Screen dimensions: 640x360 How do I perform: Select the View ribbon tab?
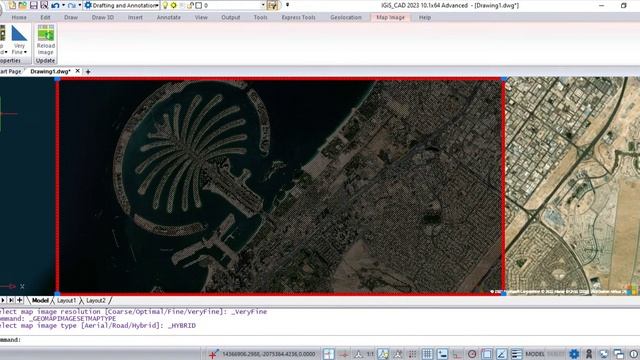(201, 18)
